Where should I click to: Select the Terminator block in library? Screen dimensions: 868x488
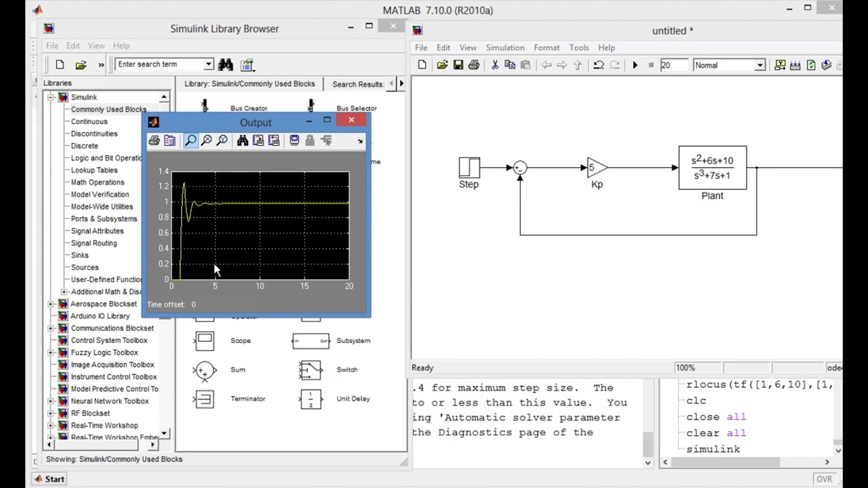[204, 399]
